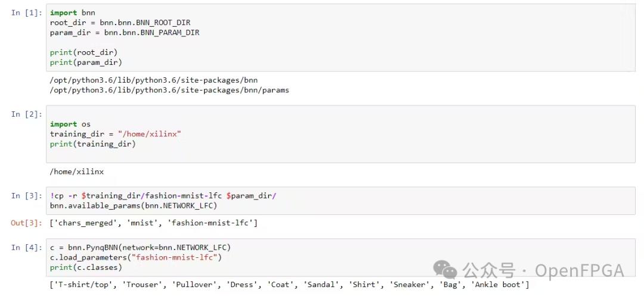Click the print(param_dir) statement
Screen dimensions: 644x296
tap(86, 62)
